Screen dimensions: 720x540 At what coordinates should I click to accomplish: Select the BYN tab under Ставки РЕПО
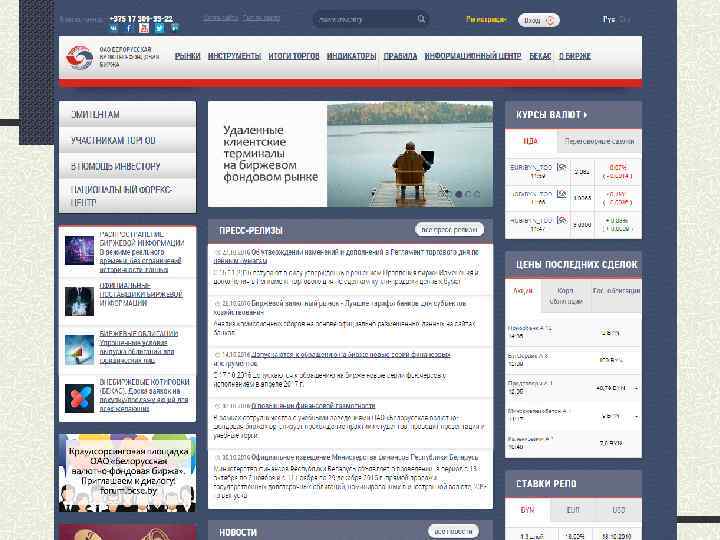(x=527, y=510)
